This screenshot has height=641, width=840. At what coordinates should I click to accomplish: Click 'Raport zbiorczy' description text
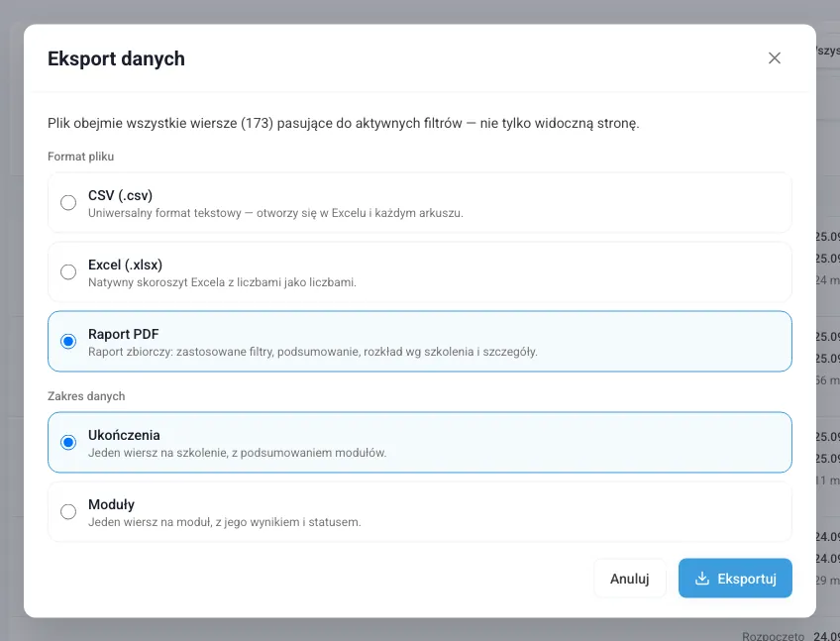(313, 352)
